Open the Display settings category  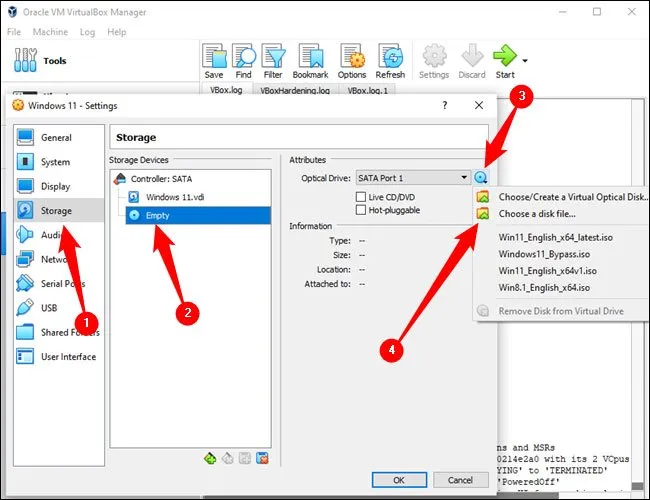pyautogui.click(x=55, y=186)
